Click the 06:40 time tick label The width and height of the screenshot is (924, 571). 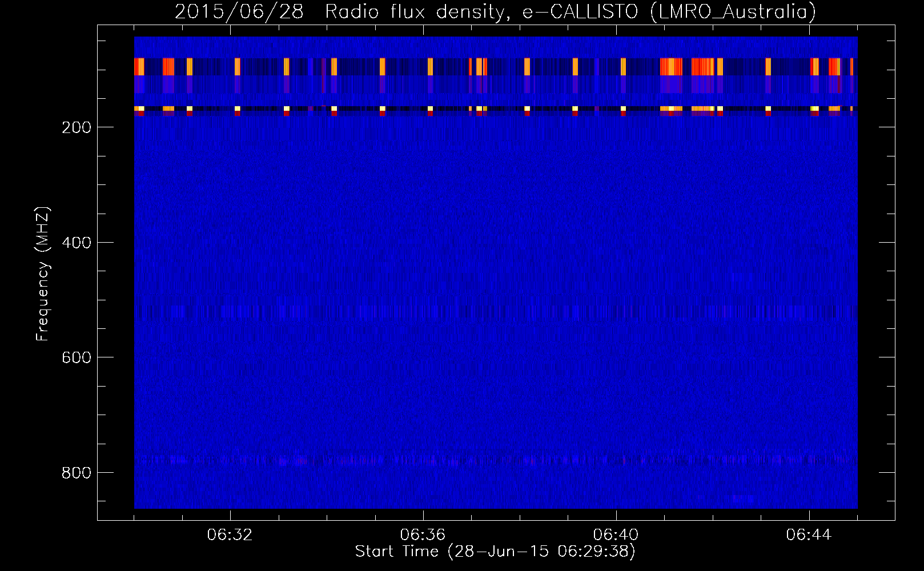click(616, 535)
